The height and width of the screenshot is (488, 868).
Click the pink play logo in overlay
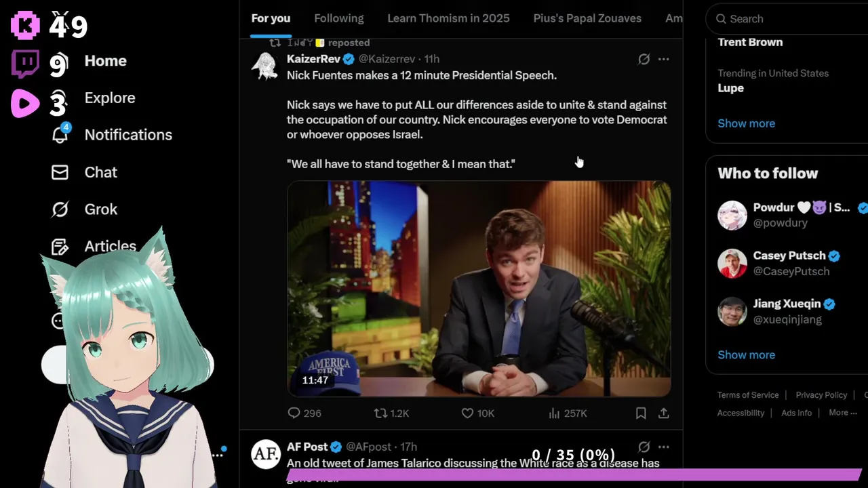click(x=25, y=103)
